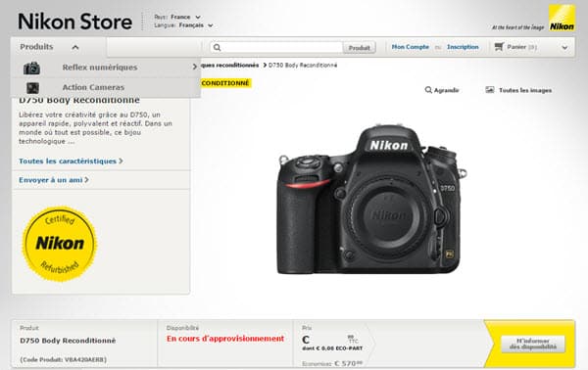The width and height of the screenshot is (588, 370).
Task: Click the Agrandir label
Action: tap(446, 90)
